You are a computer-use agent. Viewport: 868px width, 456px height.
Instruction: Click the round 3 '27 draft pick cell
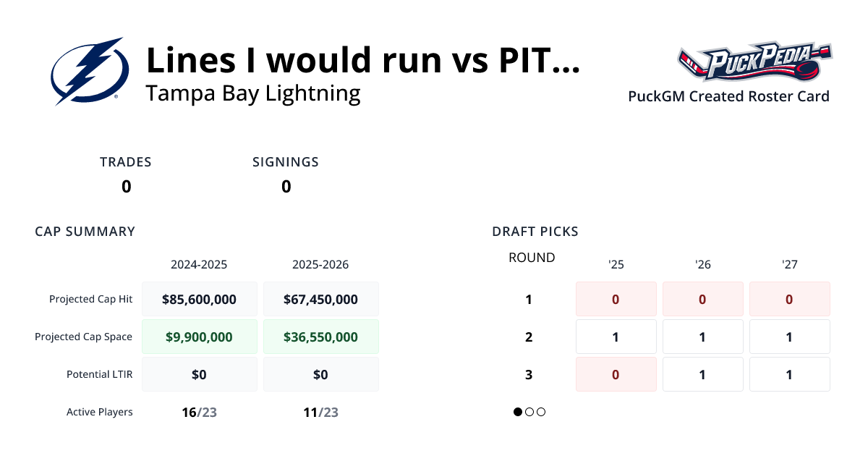789,374
